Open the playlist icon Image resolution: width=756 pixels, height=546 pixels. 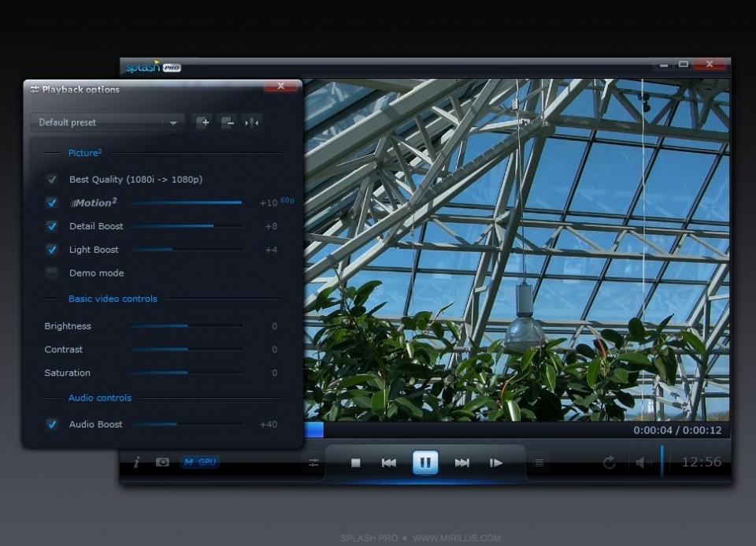pyautogui.click(x=538, y=463)
